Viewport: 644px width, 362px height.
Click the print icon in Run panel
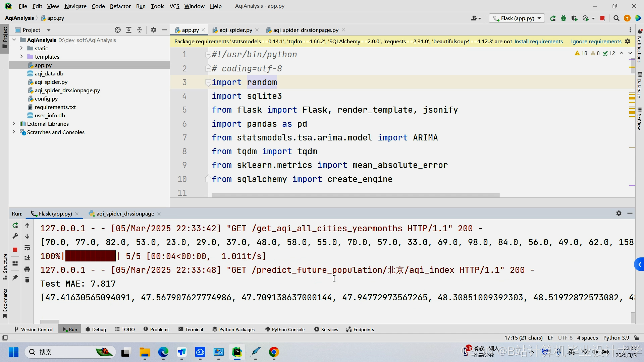(x=27, y=269)
